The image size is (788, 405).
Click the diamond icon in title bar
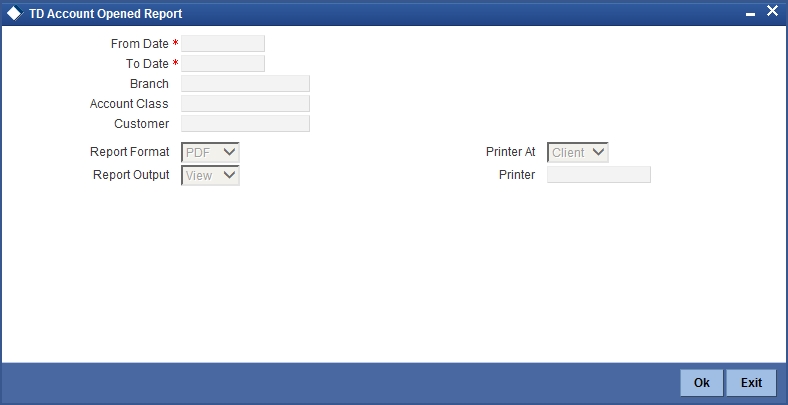click(15, 14)
